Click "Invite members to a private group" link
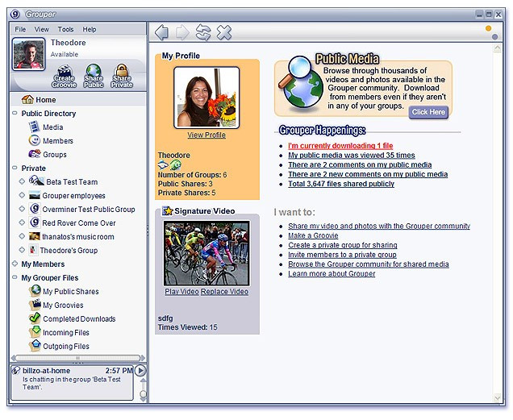Screen dimensions: 513x420 [x=342, y=255]
